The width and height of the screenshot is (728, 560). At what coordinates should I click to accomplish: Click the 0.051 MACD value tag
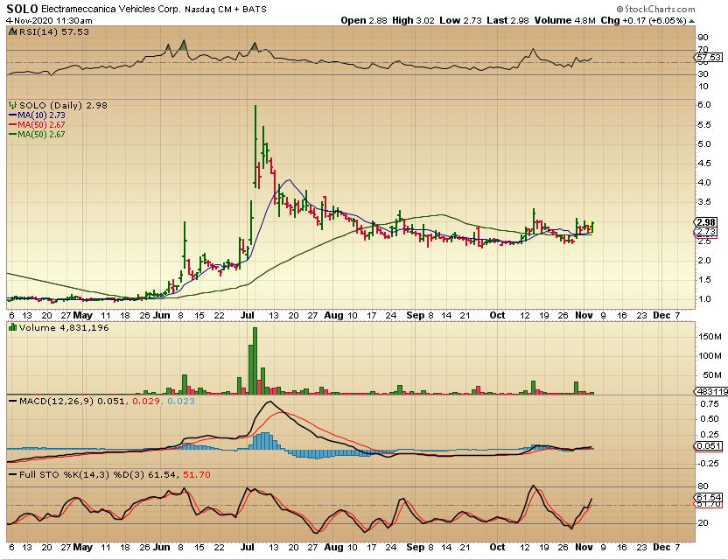(709, 446)
